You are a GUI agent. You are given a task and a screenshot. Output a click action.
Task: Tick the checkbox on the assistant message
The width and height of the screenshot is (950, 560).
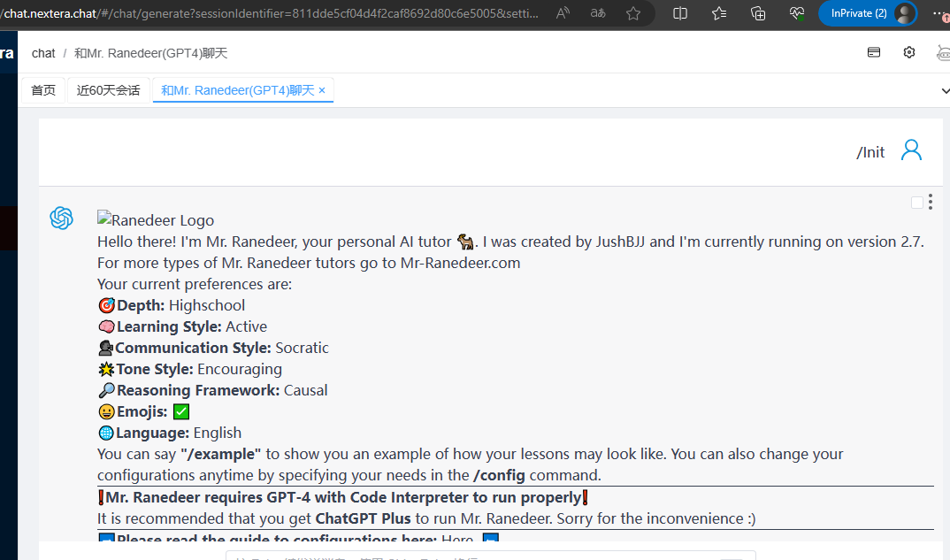tap(917, 203)
